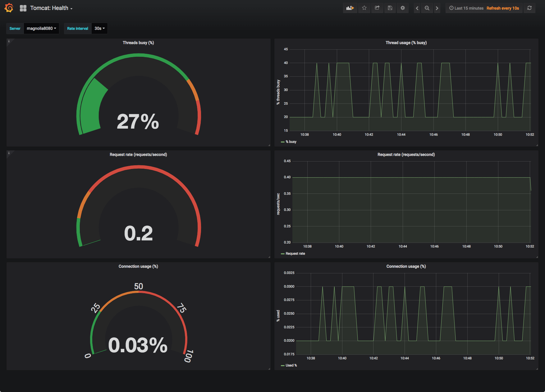Image resolution: width=545 pixels, height=392 pixels.
Task: Shift time range back with left arrow
Action: coord(417,8)
